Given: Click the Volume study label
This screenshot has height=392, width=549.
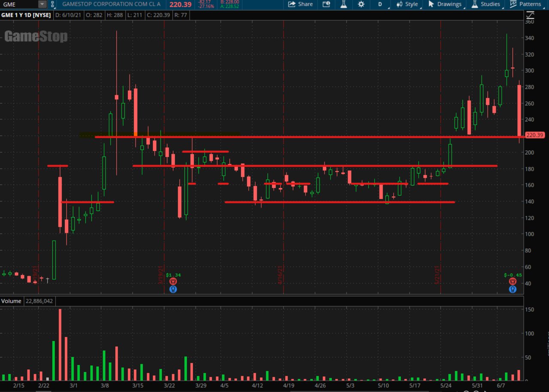Looking at the screenshot, I should [x=11, y=301].
